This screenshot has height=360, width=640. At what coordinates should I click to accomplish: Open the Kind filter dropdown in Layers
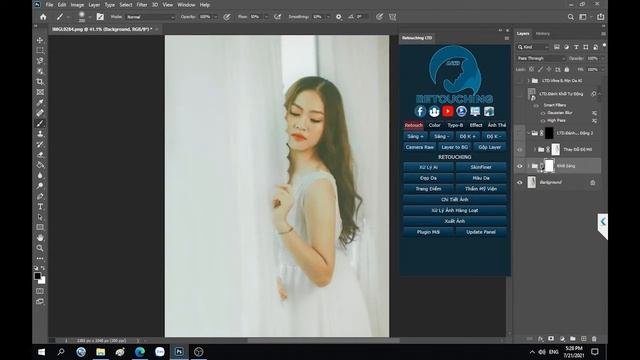533,47
